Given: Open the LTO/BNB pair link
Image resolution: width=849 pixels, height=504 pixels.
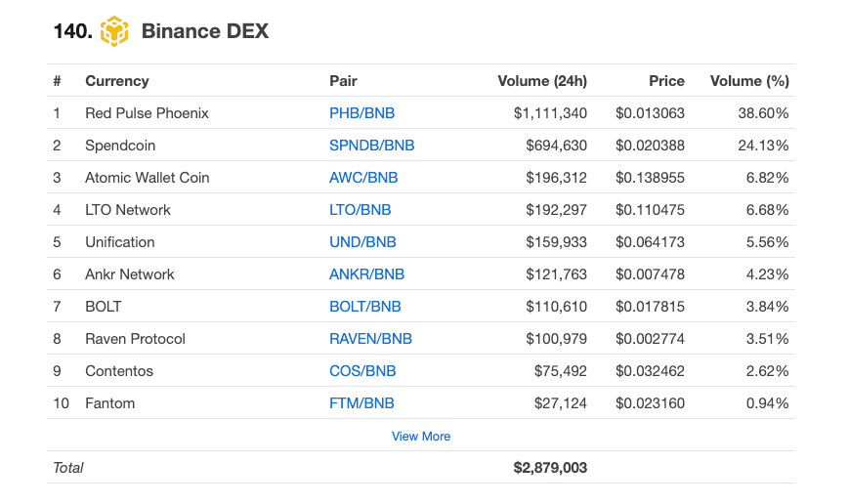Looking at the screenshot, I should click(x=361, y=210).
